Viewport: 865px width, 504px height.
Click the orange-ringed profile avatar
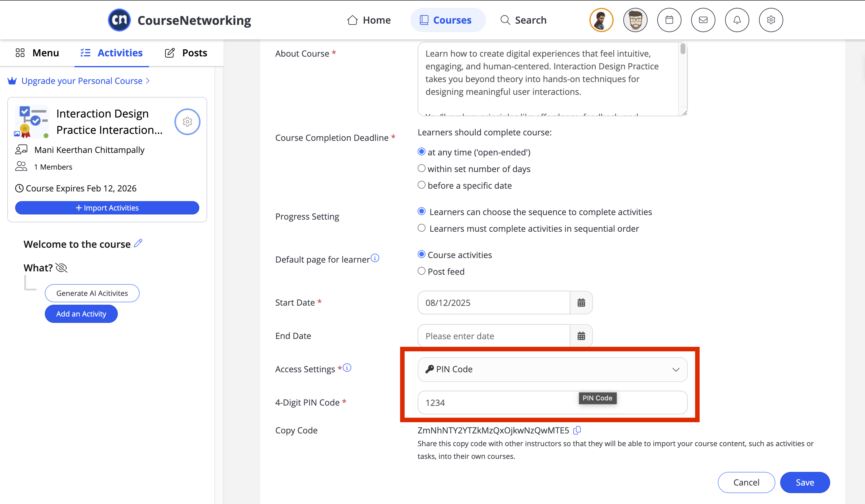tap(602, 20)
